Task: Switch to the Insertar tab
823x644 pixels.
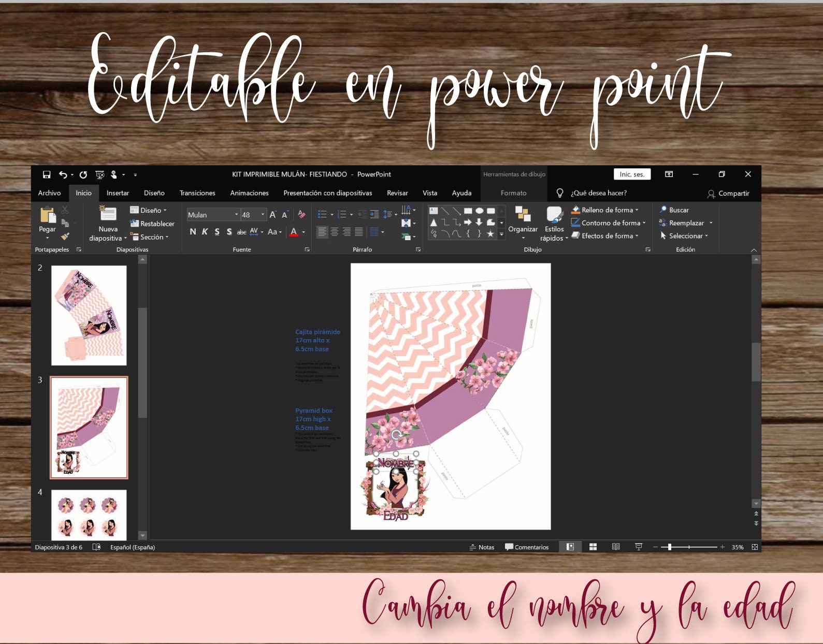Action: [x=118, y=193]
